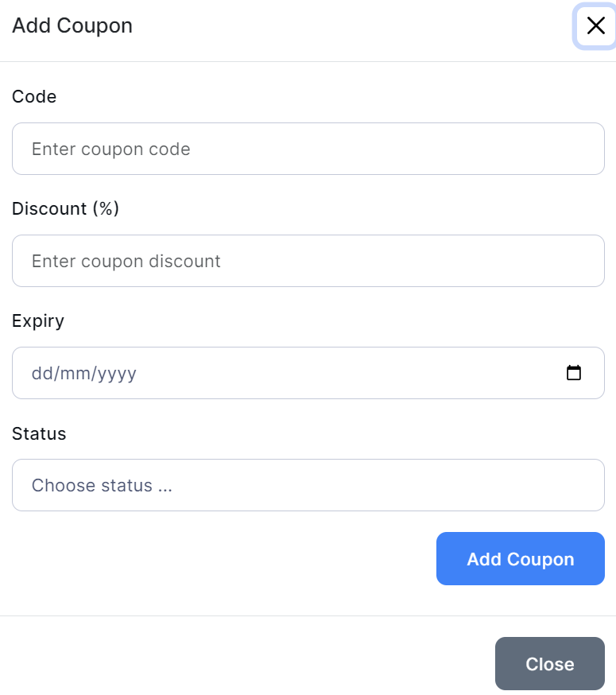Click the Add Coupon dialog title
This screenshot has height=695, width=616.
pos(72,26)
